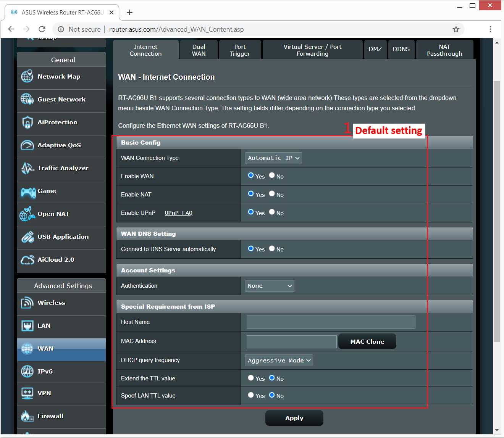Click scrollbar up arrow
The image size is (504, 438).
pyautogui.click(x=497, y=42)
